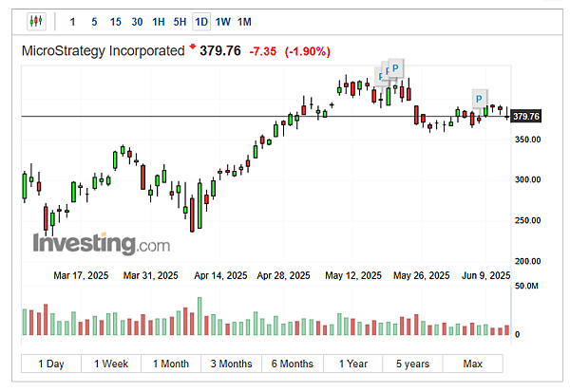
Task: Set range to 1 Month
Action: tap(171, 364)
